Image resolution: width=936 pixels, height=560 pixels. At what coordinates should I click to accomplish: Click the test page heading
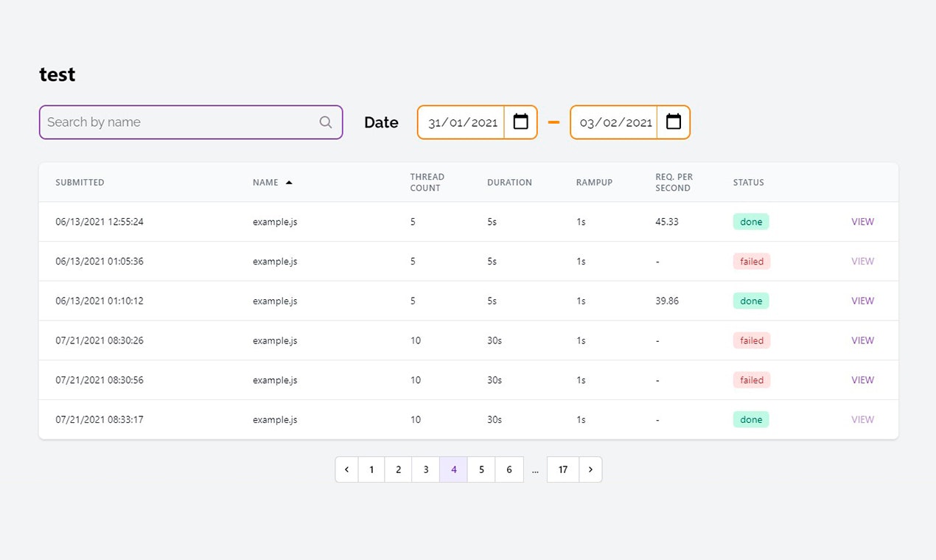[57, 74]
